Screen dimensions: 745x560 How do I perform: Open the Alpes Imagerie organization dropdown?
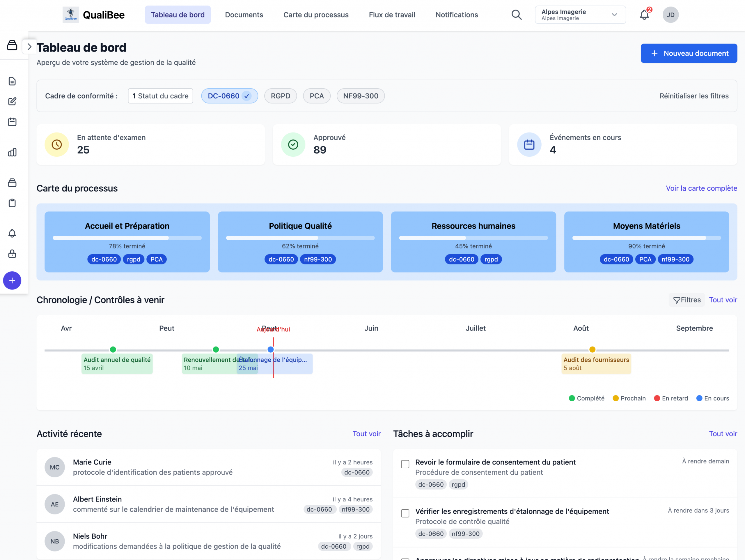[580, 15]
